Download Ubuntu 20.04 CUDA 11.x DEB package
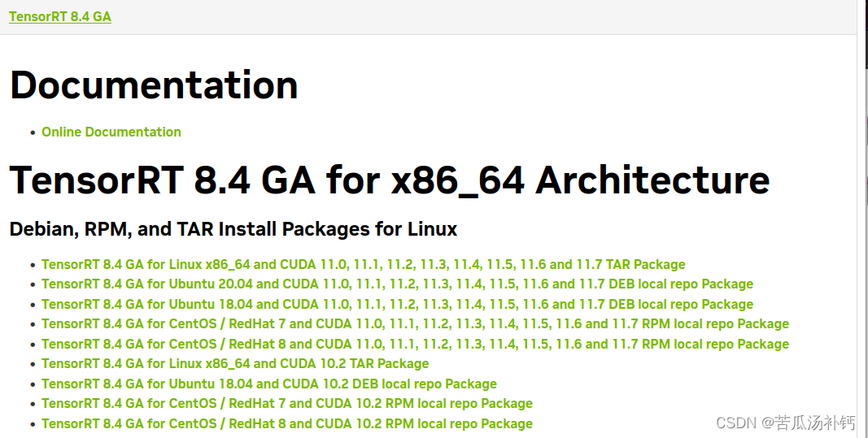868x438 pixels. [398, 284]
